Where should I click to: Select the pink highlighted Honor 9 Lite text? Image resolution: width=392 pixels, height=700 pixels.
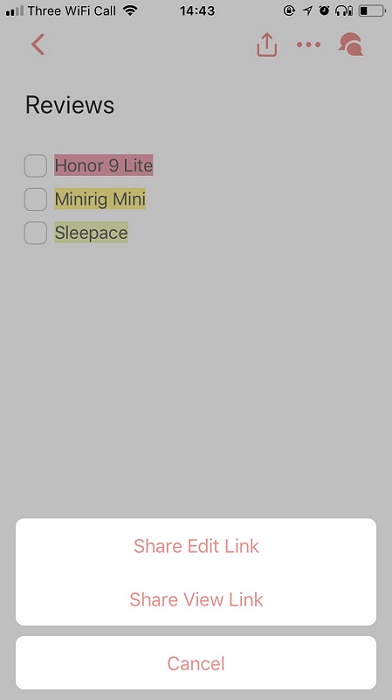pyautogui.click(x=104, y=165)
